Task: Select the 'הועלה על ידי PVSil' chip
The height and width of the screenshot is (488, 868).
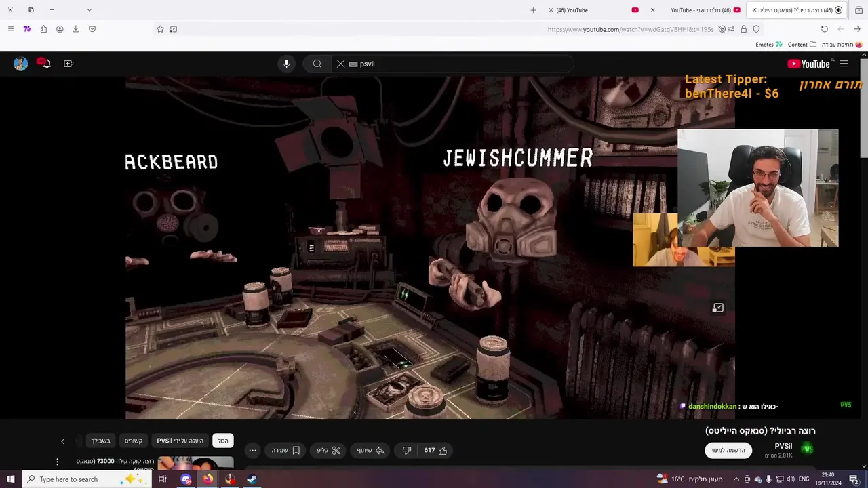Action: click(x=180, y=441)
